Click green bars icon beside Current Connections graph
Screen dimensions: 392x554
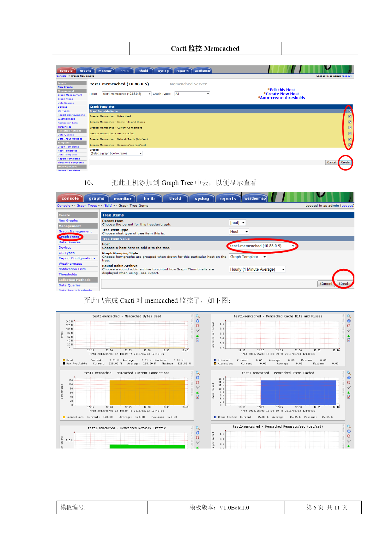click(x=198, y=392)
